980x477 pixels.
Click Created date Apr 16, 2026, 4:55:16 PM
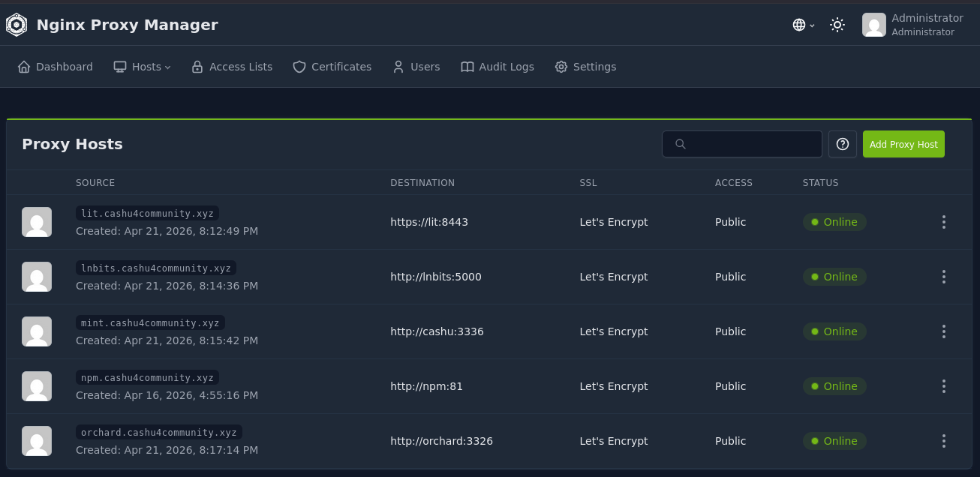coord(167,395)
